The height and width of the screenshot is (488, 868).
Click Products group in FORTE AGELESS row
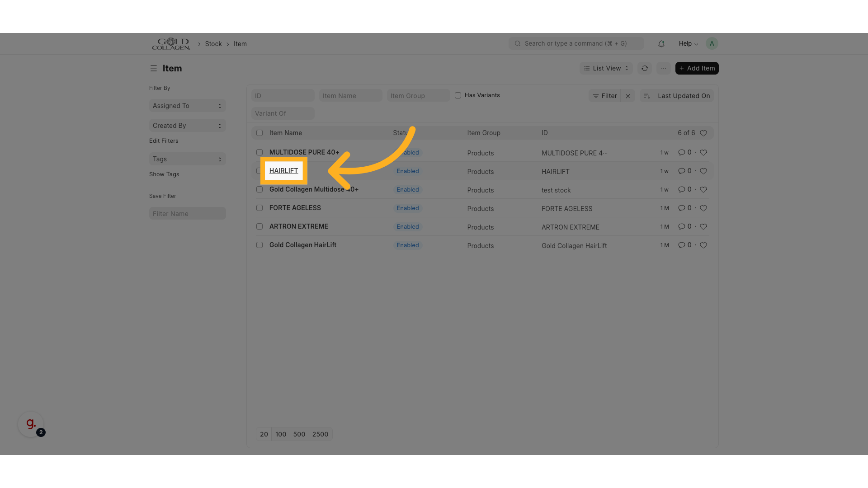point(481,209)
